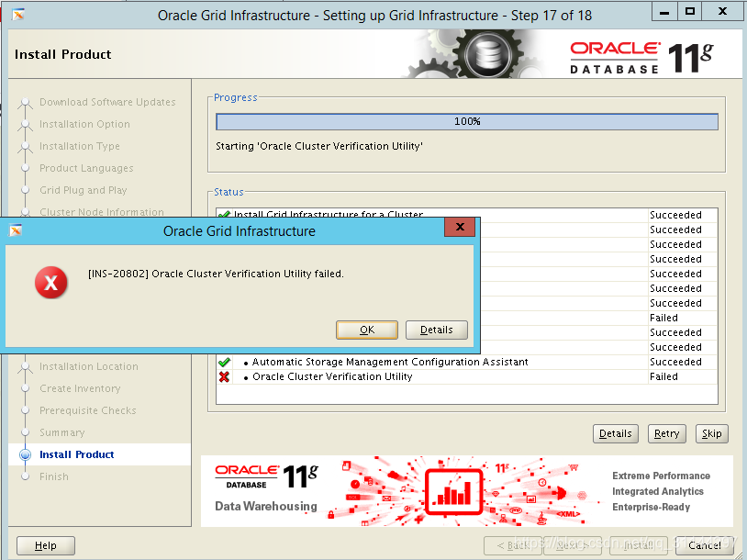This screenshot has height=560, width=747.
Task: Click the Next navigation button
Action: click(574, 545)
